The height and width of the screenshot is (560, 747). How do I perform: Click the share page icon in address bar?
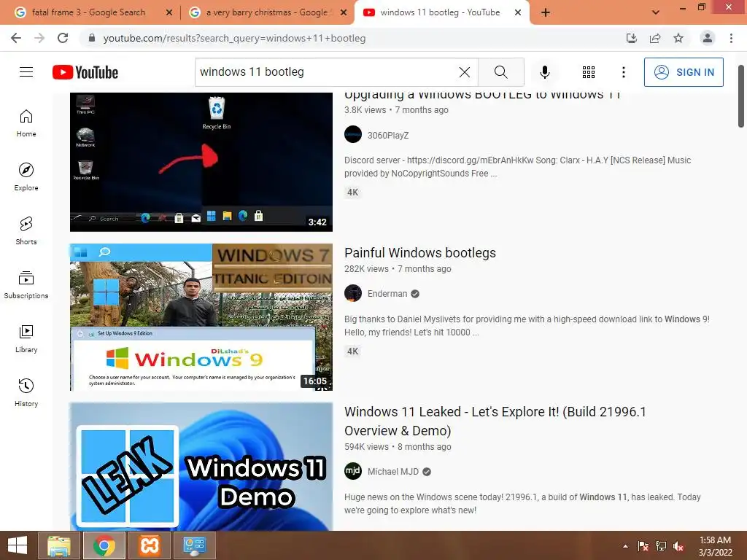click(x=655, y=38)
